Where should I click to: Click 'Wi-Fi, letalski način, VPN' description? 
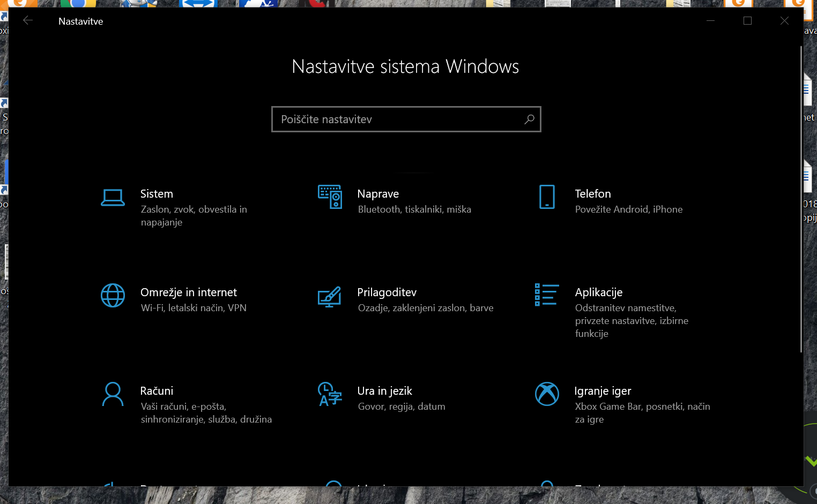tap(194, 308)
